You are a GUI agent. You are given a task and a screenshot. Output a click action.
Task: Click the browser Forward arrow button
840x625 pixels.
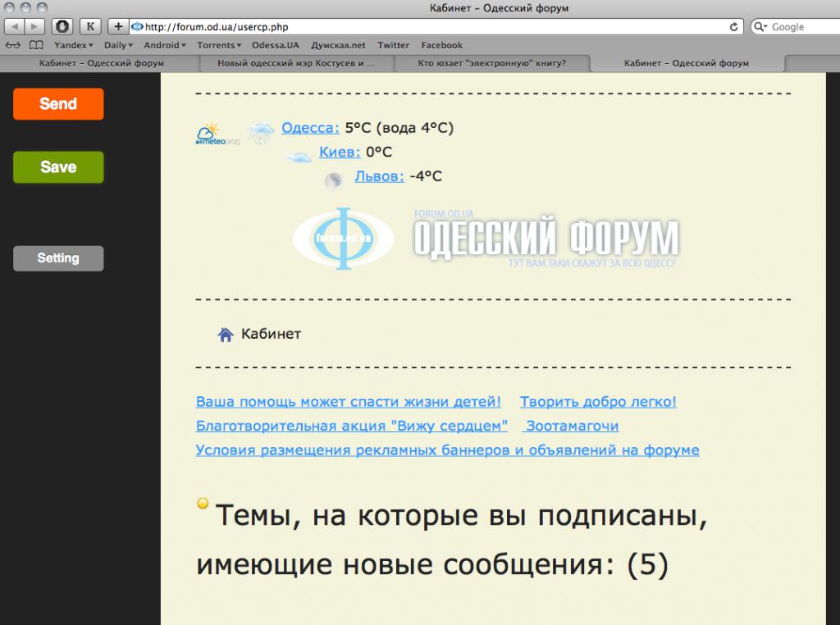pyautogui.click(x=35, y=27)
